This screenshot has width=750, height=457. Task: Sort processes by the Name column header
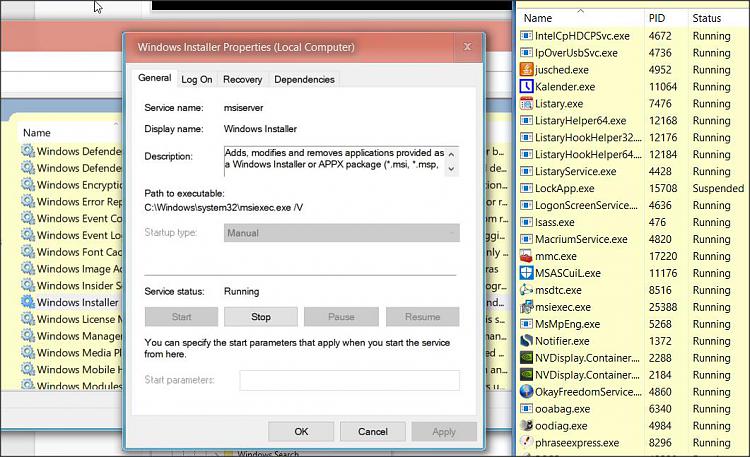point(580,18)
